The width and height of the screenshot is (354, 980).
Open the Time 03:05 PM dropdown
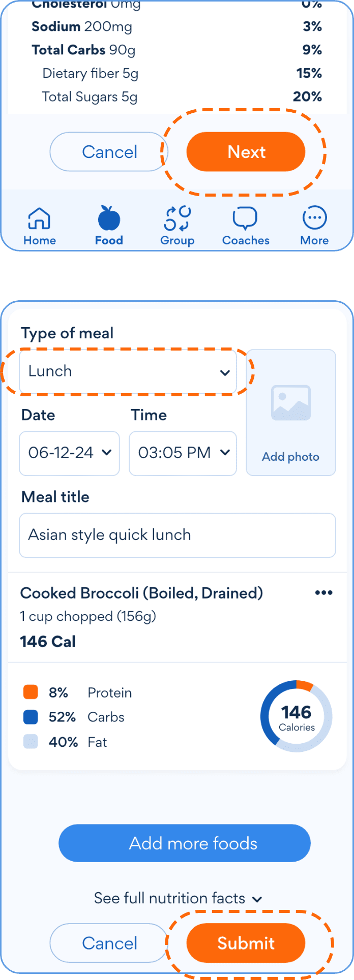[183, 453]
